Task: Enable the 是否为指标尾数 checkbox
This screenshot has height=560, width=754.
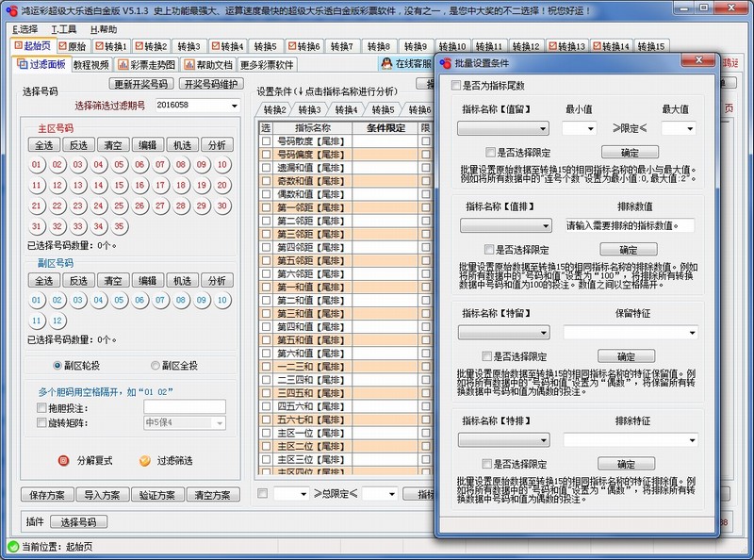Action: tap(453, 84)
